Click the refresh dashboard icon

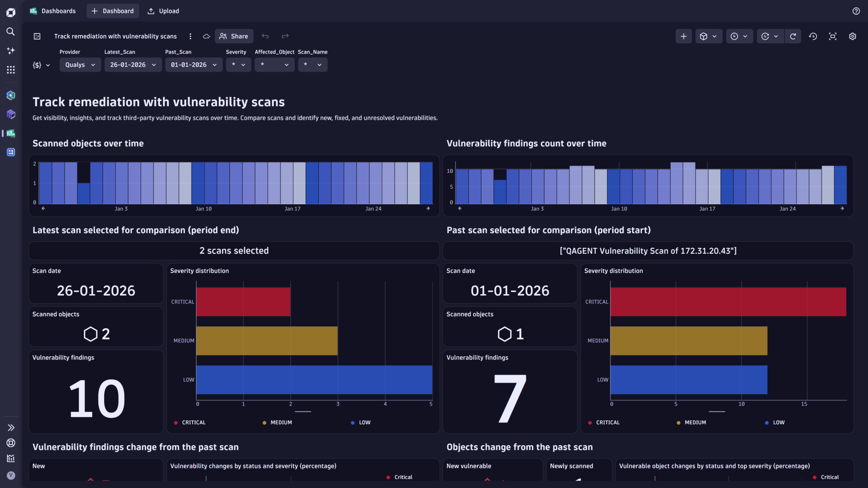click(793, 36)
